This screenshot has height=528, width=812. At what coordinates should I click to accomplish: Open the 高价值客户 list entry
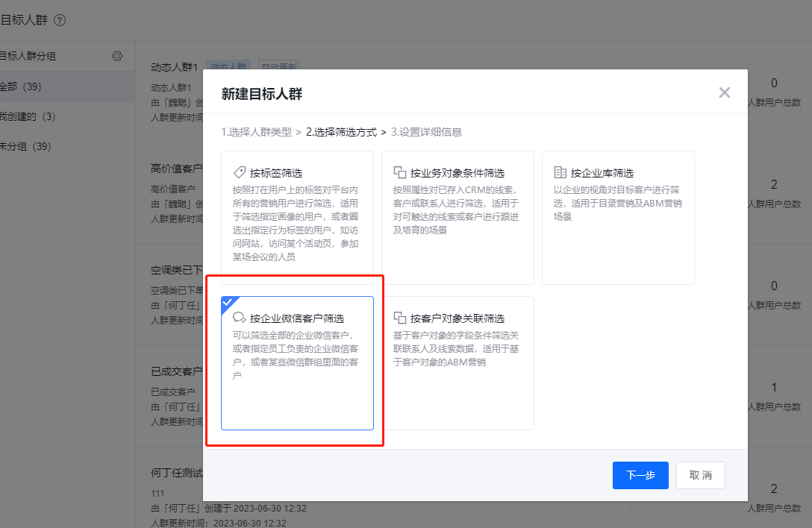tap(176, 169)
